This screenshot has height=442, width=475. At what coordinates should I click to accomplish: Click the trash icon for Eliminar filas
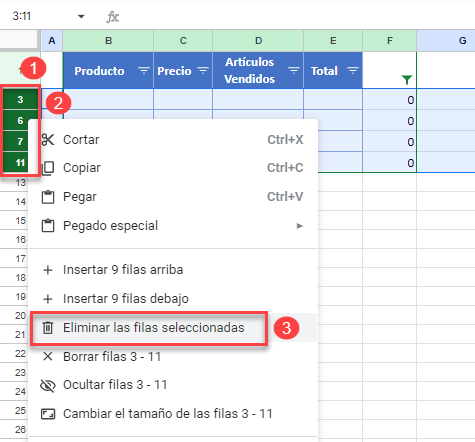click(48, 328)
